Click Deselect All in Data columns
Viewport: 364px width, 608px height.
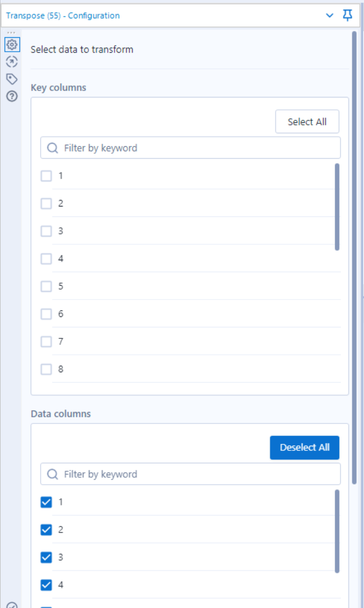click(304, 447)
